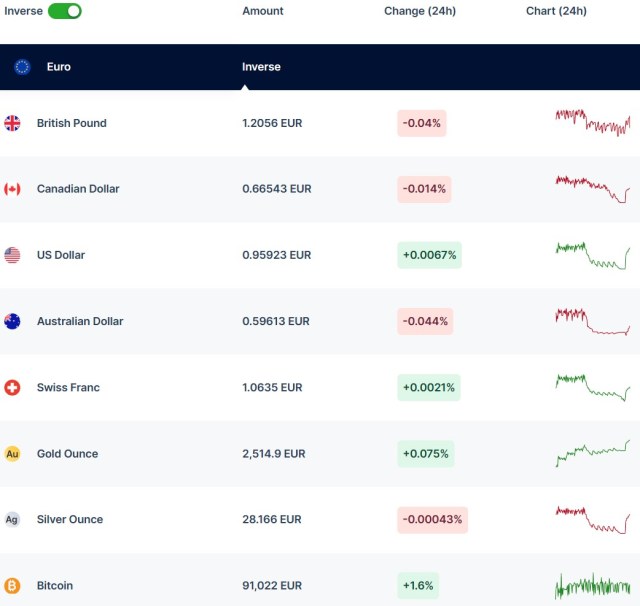Open the Gold Ounce 24h chart
The image size is (640, 606).
[592, 453]
